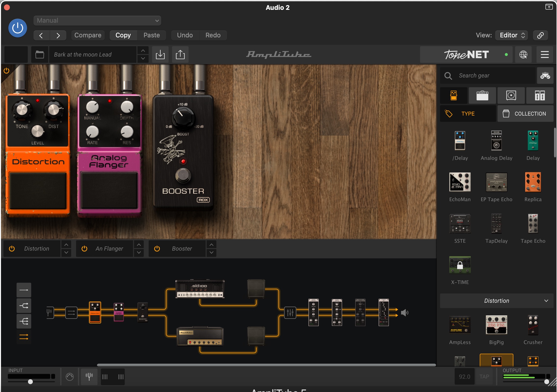557x392 pixels.
Task: Open the Manual preset dropdown
Action: [97, 21]
